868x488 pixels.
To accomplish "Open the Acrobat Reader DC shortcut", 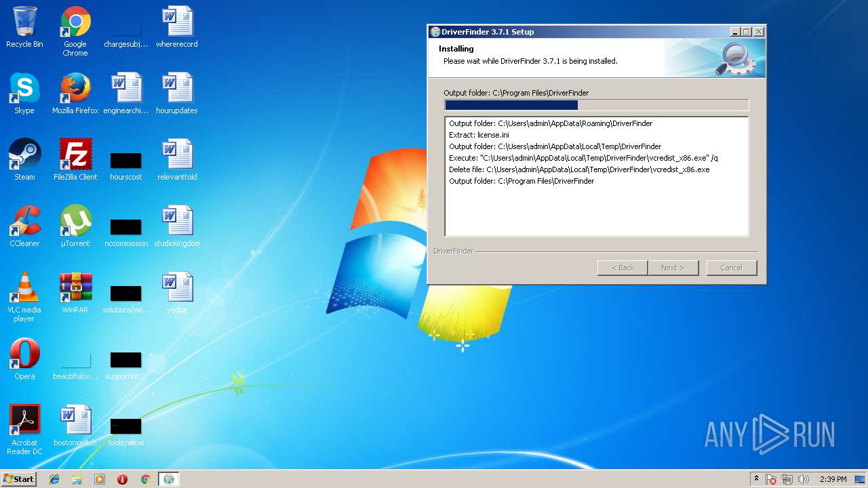I will (24, 430).
